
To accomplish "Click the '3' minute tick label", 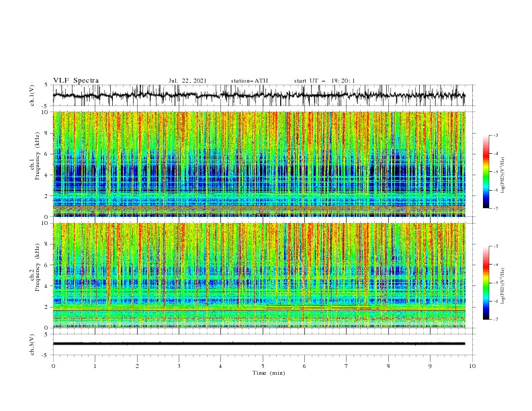I will [179, 366].
